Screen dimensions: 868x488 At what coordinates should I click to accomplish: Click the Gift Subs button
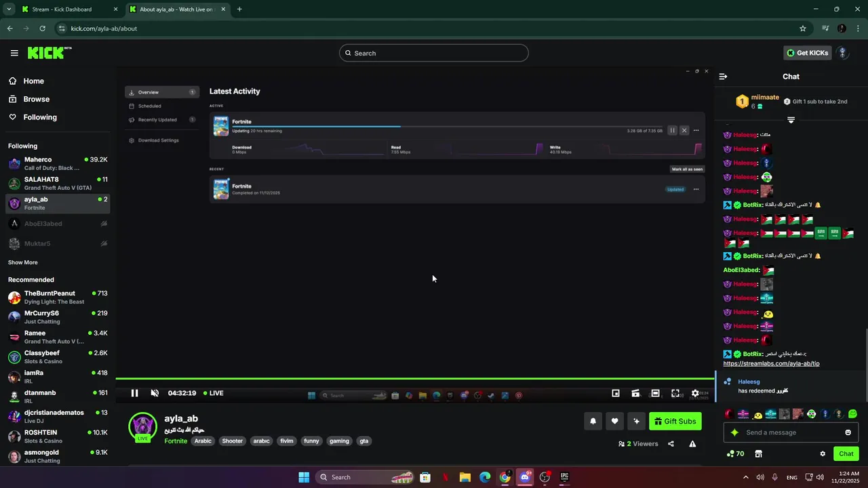click(x=675, y=421)
